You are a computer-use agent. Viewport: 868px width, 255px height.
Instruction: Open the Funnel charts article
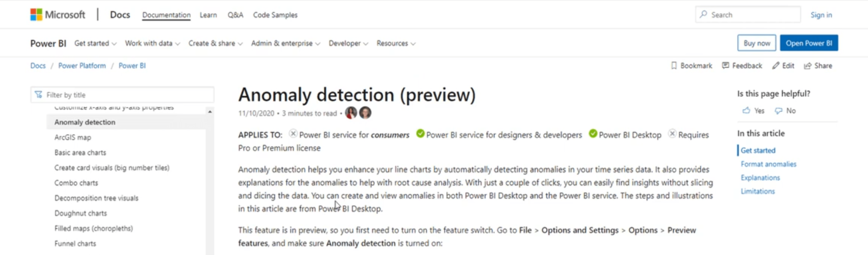75,243
